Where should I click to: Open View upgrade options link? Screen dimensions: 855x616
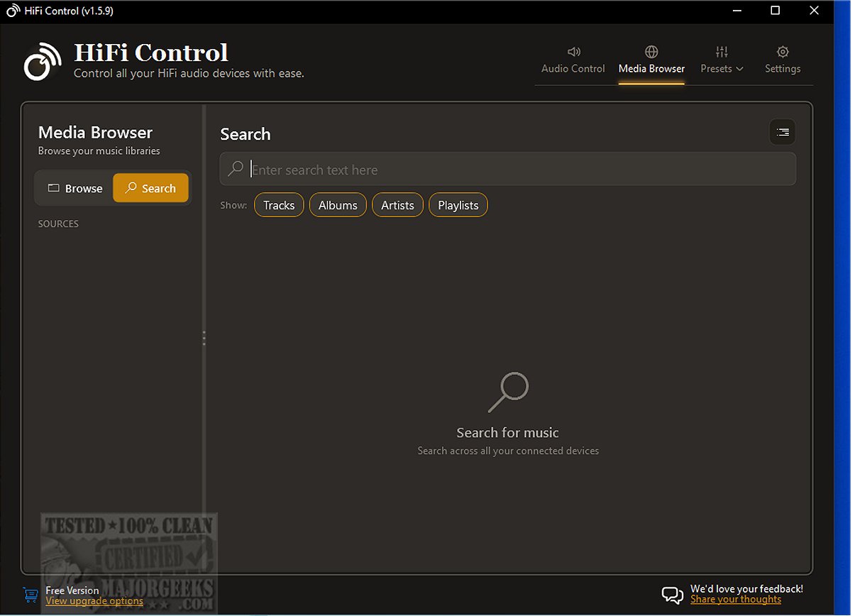pyautogui.click(x=94, y=601)
